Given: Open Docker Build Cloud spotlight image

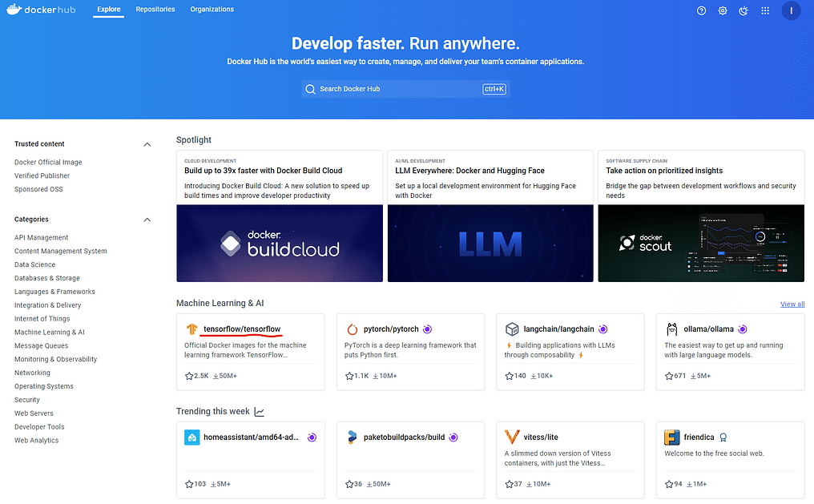Looking at the screenshot, I should click(280, 243).
